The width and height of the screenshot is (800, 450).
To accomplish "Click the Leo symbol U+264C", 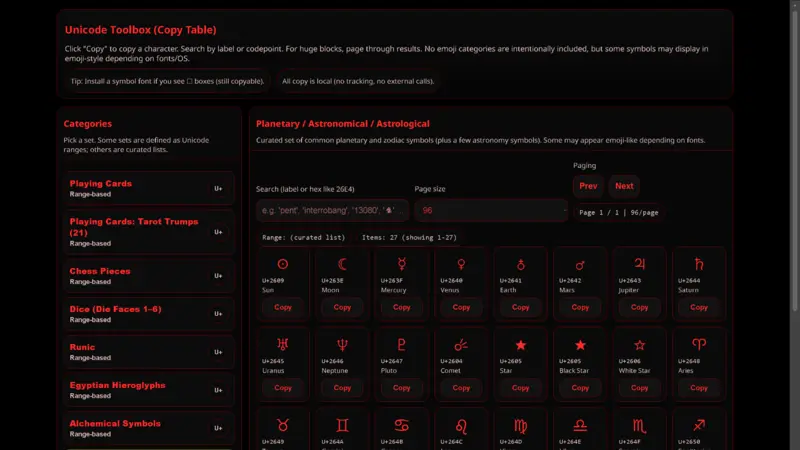I will (x=461, y=426).
